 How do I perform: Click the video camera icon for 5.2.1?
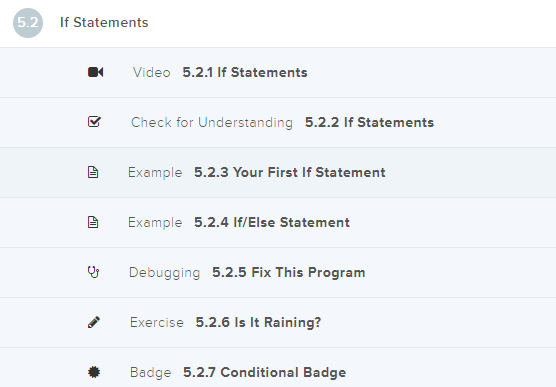(95, 72)
